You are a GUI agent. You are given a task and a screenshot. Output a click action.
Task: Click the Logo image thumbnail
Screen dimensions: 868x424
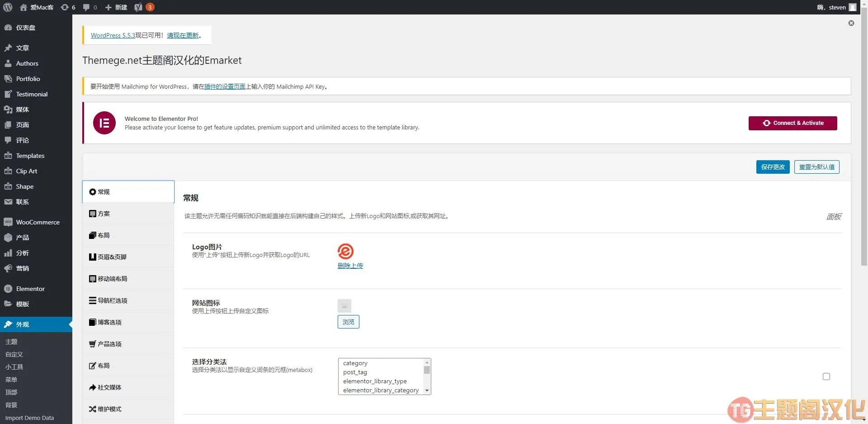(346, 251)
